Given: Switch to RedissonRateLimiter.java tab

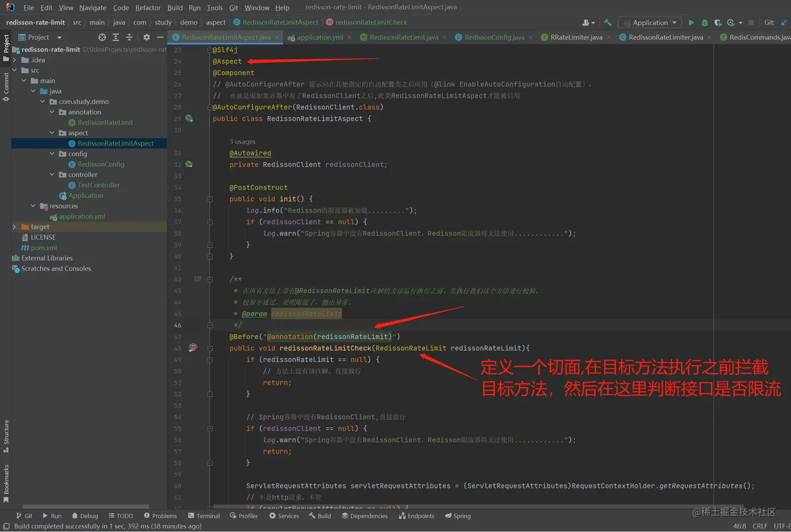Looking at the screenshot, I should click(x=665, y=38).
